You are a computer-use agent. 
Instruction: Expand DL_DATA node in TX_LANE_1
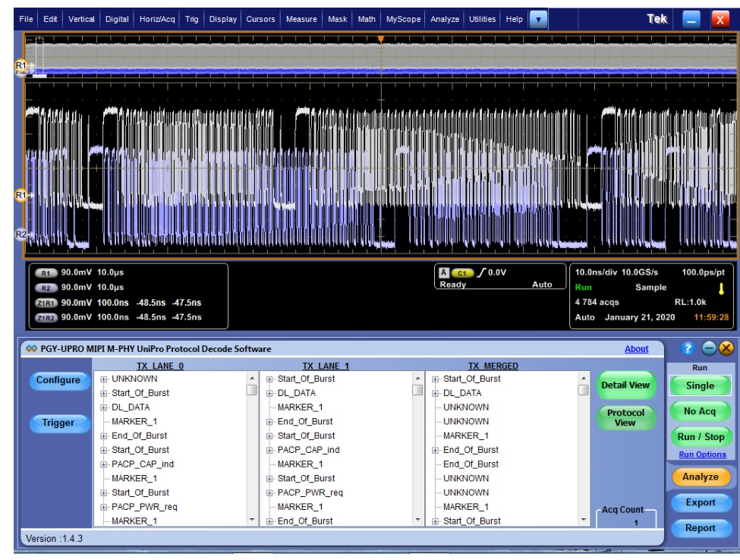(x=269, y=393)
